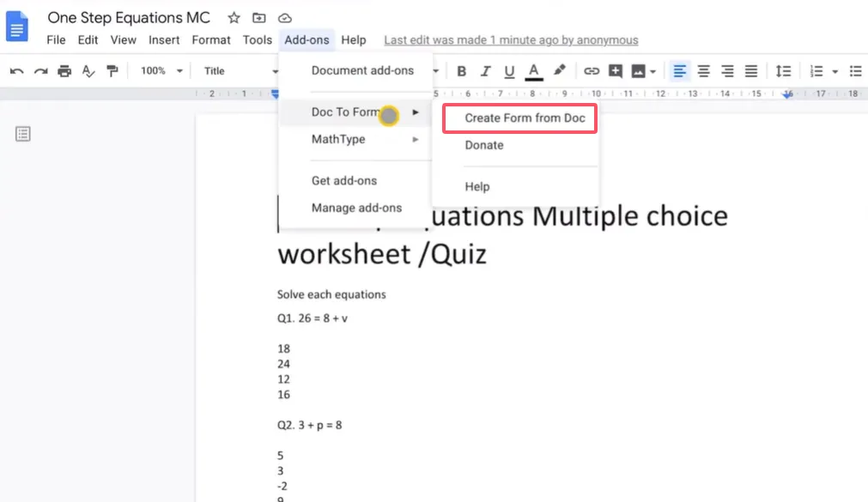This screenshot has width=868, height=502.
Task: Click the Undo arrow in toolbar
Action: click(x=16, y=71)
